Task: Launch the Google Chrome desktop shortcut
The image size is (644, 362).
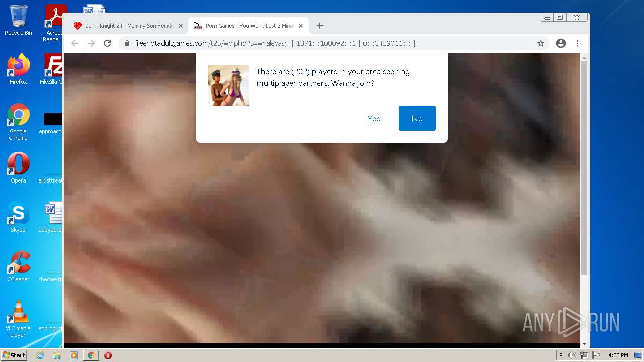Action: (x=18, y=122)
